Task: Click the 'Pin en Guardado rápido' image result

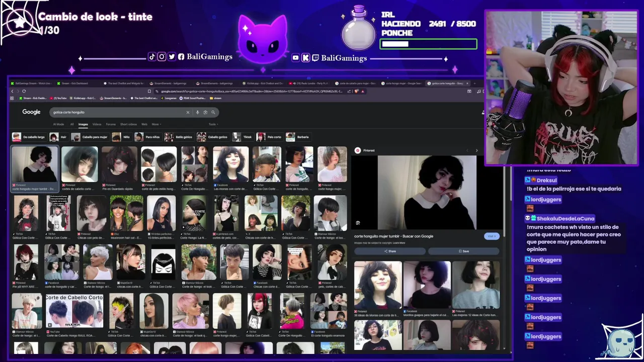Action: (x=119, y=164)
